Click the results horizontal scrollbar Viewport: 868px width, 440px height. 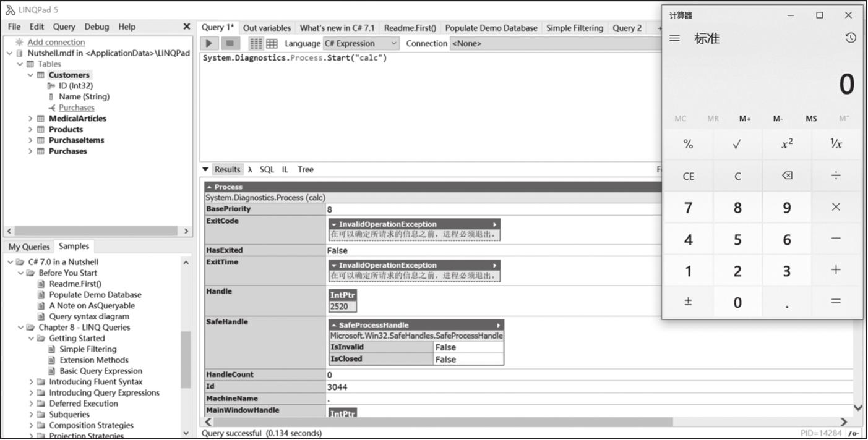[x=444, y=422]
